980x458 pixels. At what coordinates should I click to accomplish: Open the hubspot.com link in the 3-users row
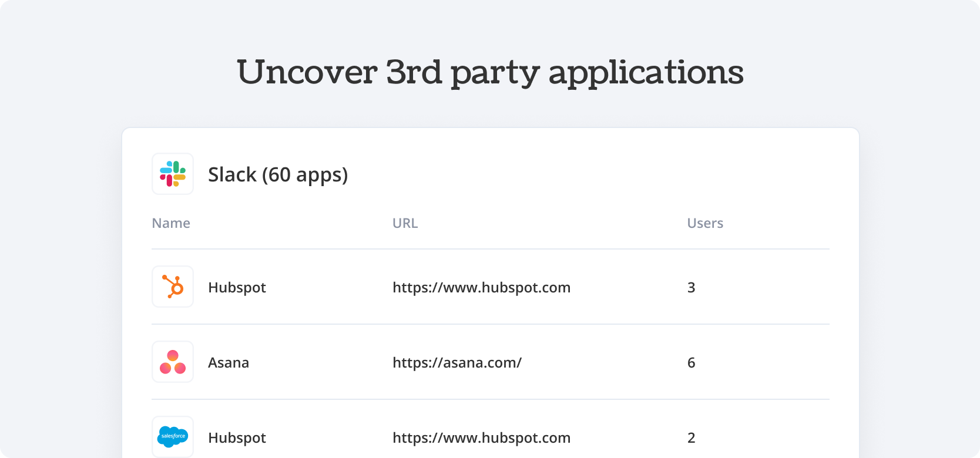[482, 288]
